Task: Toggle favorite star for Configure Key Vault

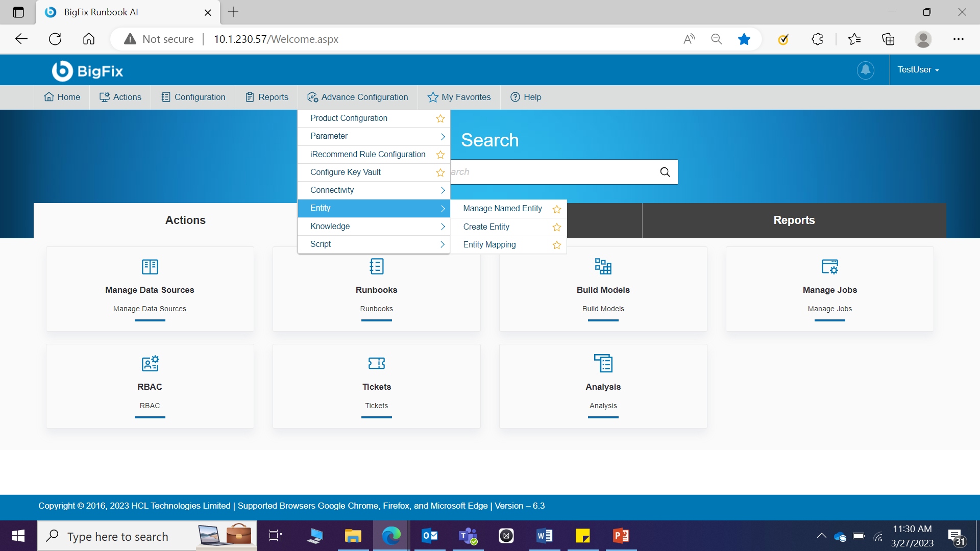Action: click(440, 172)
